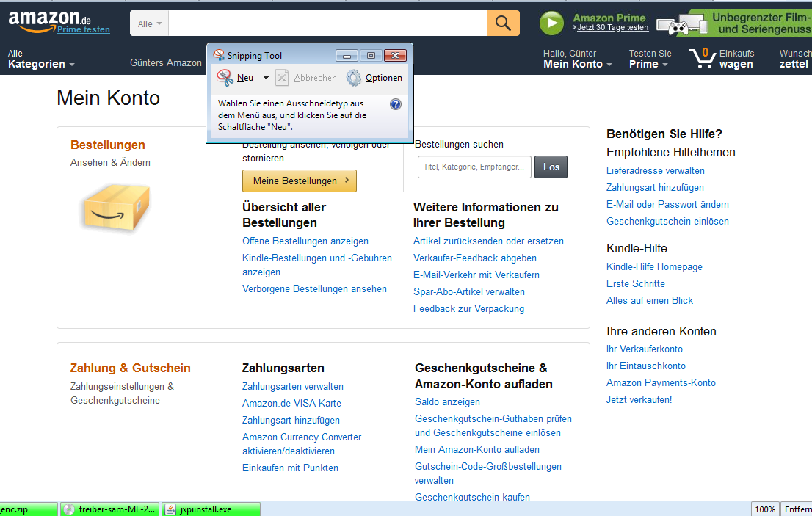Open Geschenkgutschein-Guthaben prüfen link
This screenshot has width=812, height=516.
pos(493,426)
